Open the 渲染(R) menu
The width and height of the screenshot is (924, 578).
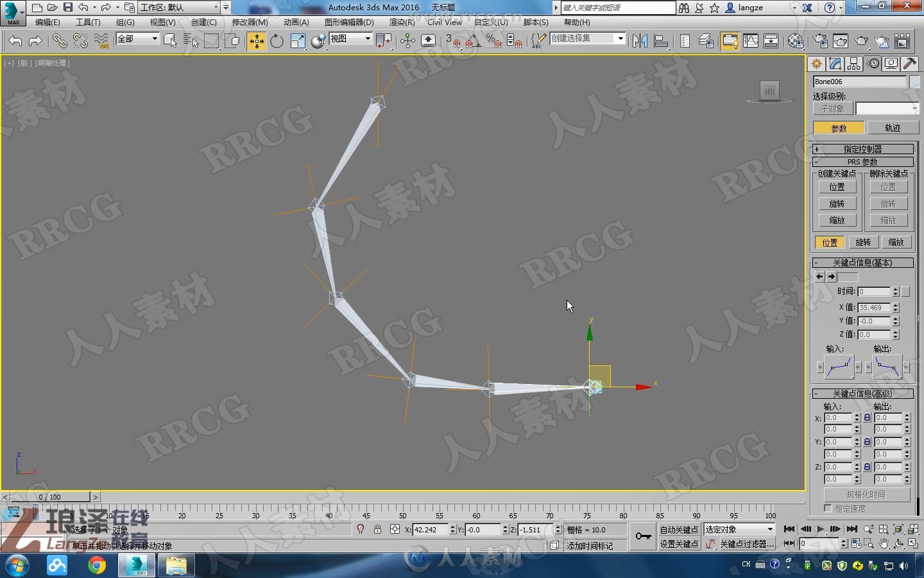click(x=402, y=22)
